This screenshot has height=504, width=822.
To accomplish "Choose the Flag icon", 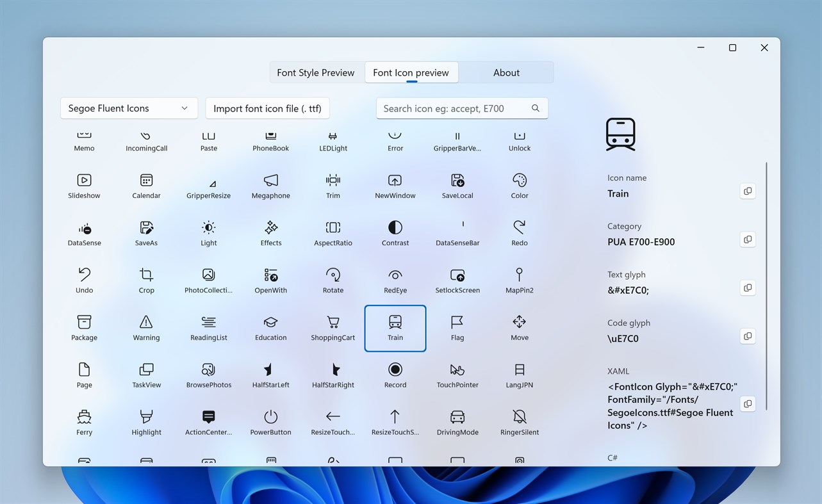I will 457,329.
